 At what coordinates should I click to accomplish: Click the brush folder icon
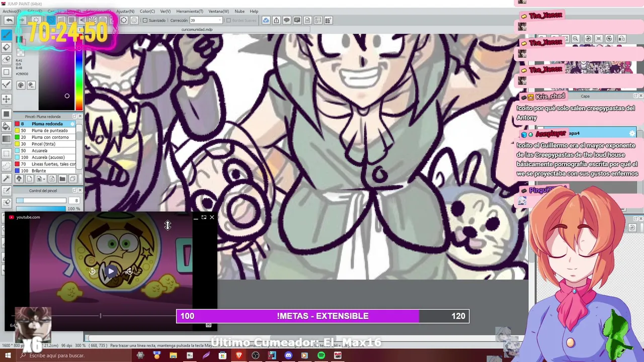tap(62, 179)
